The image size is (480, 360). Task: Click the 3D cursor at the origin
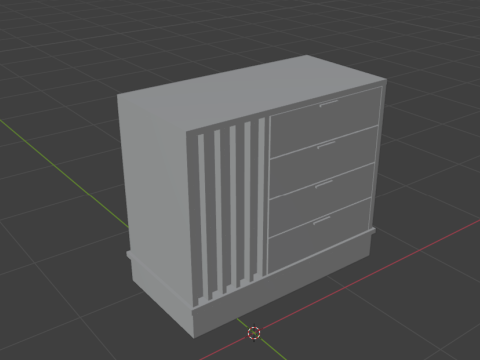(254, 333)
